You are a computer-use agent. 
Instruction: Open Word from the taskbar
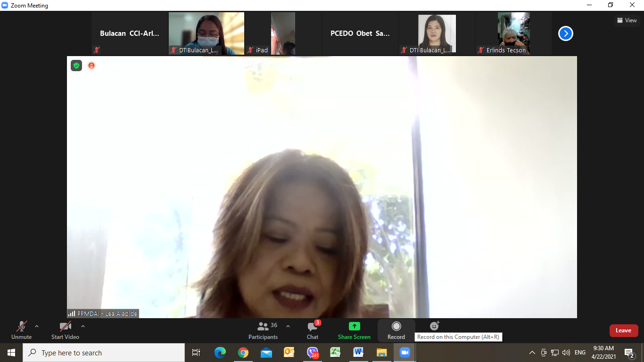[x=359, y=353]
